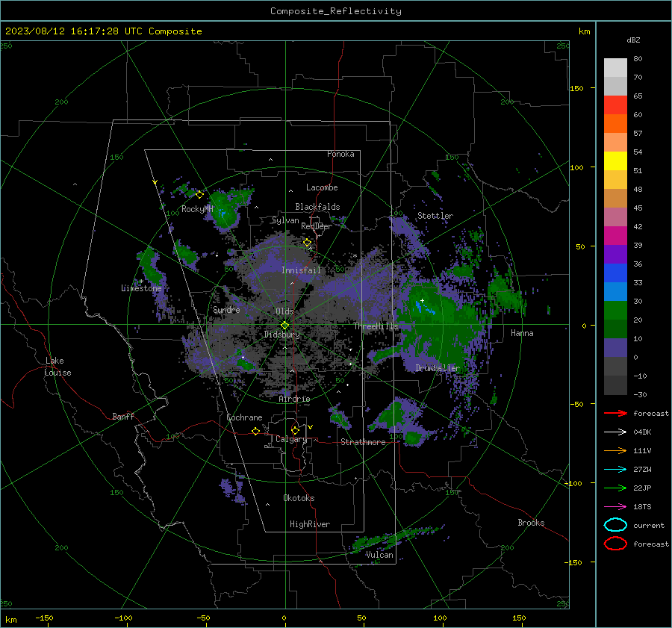Image resolution: width=672 pixels, height=628 pixels.
Task: Click the Ponoka city label
Action: [x=340, y=154]
